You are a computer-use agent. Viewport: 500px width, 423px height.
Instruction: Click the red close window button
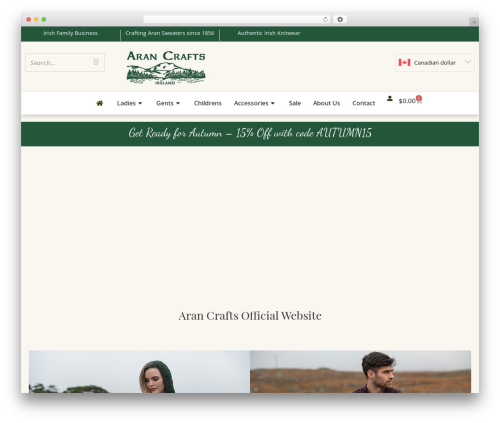coord(29,20)
